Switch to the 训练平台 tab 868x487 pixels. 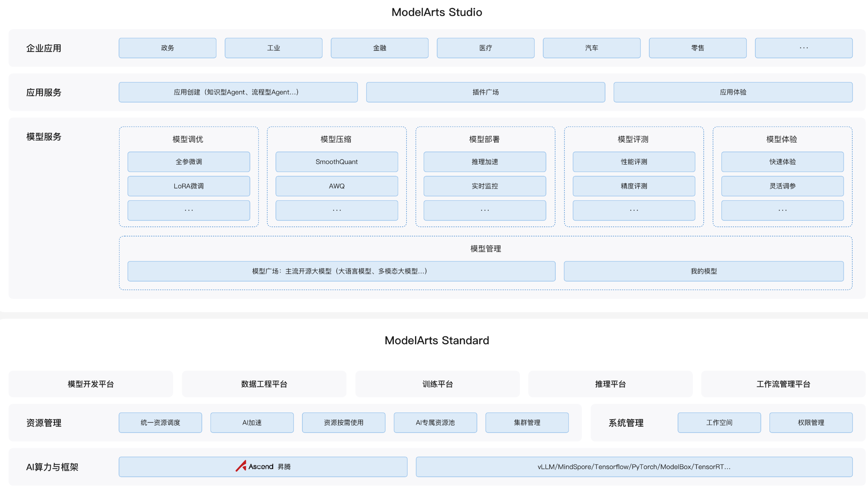pos(438,384)
